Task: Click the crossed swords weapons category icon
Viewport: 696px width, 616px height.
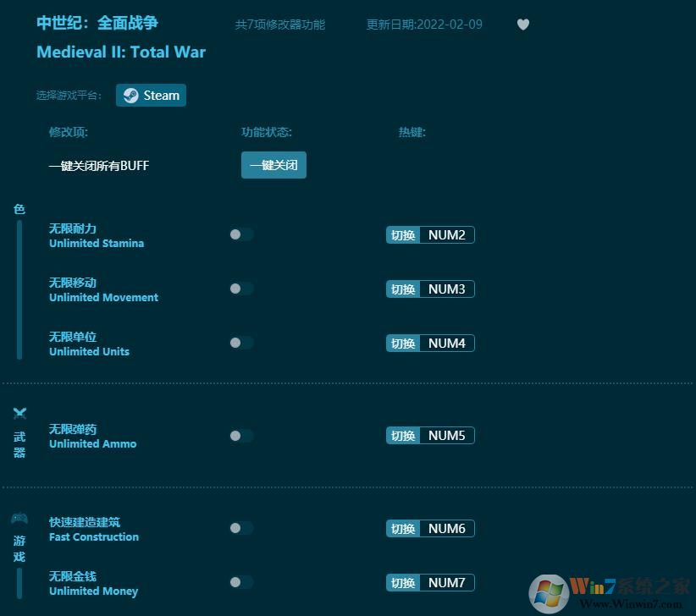Action: click(x=19, y=414)
